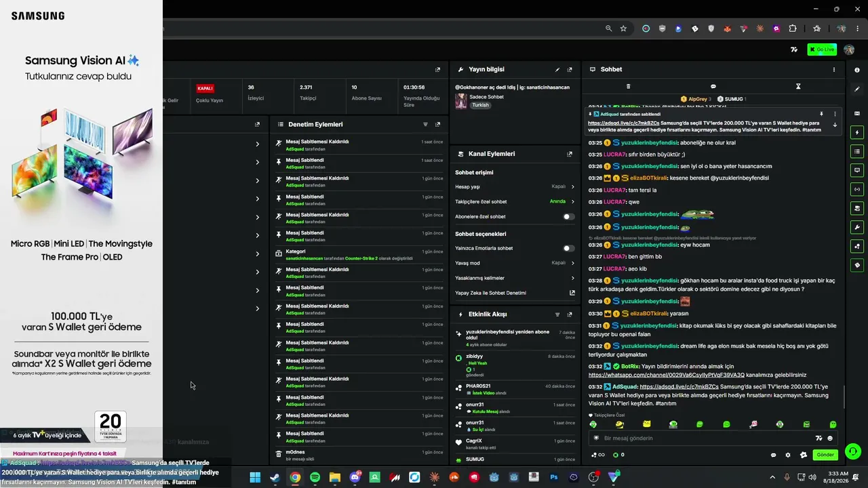Open the adsqd.live link in AdSquad chat message
This screenshot has width=868, height=488.
coord(679,387)
